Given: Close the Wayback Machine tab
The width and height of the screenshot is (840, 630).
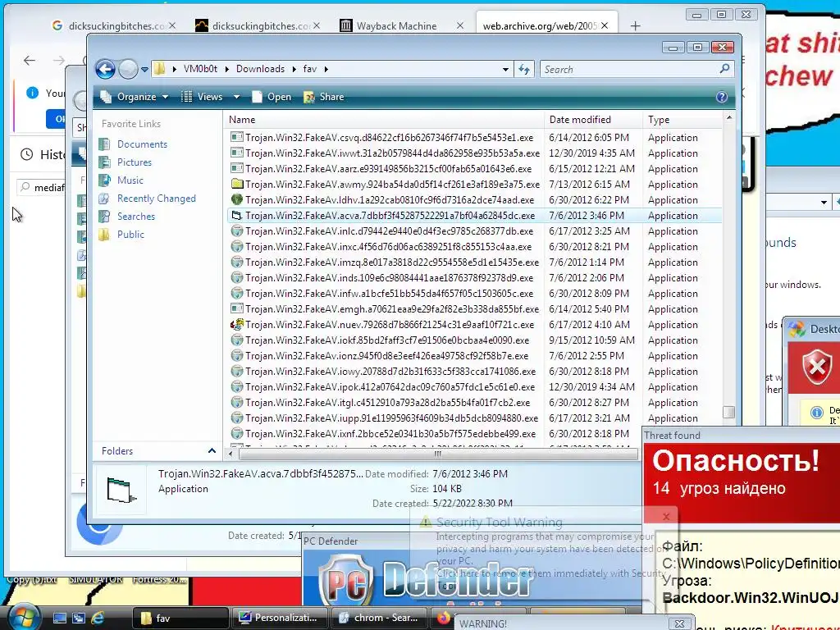Looking at the screenshot, I should [459, 25].
